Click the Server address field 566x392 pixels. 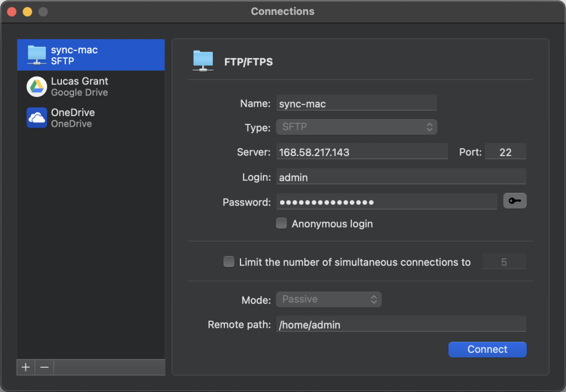pyautogui.click(x=362, y=151)
